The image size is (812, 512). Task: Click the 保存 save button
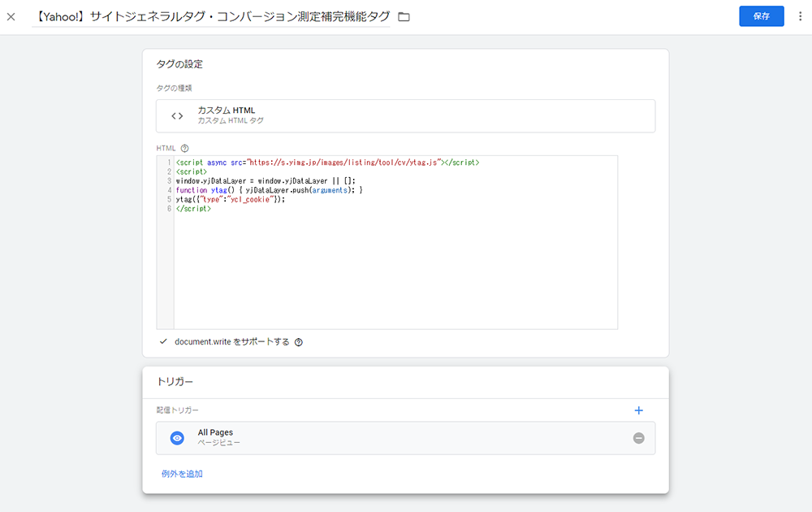pyautogui.click(x=762, y=16)
